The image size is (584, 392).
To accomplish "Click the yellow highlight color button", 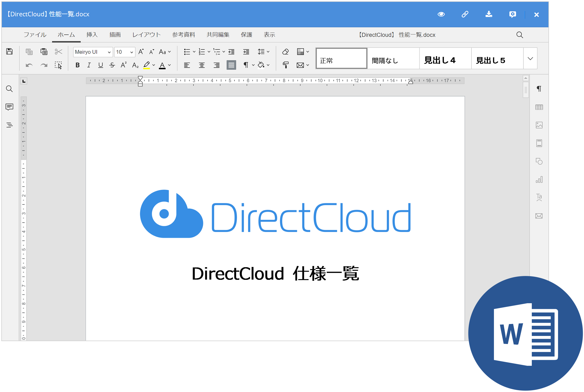I will pyautogui.click(x=146, y=65).
